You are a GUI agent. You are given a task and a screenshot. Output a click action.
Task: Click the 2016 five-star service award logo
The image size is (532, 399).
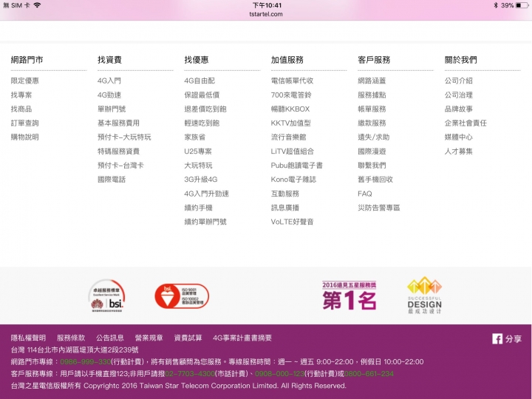[x=349, y=296]
